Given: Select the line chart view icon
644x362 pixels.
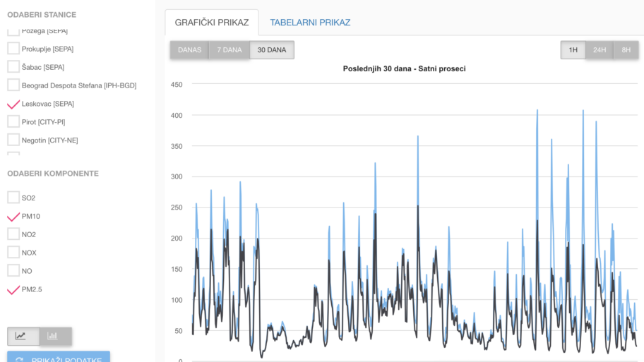Looking at the screenshot, I should click(x=21, y=336).
